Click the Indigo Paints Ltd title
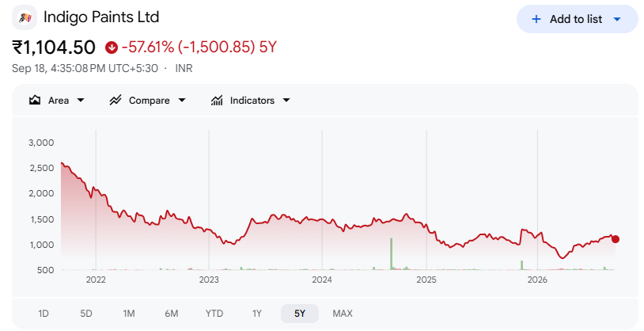This screenshot has width=644, height=331. tap(101, 17)
